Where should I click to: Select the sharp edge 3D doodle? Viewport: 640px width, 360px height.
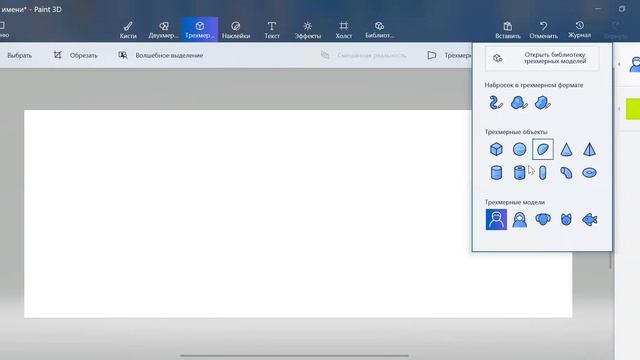tap(542, 102)
